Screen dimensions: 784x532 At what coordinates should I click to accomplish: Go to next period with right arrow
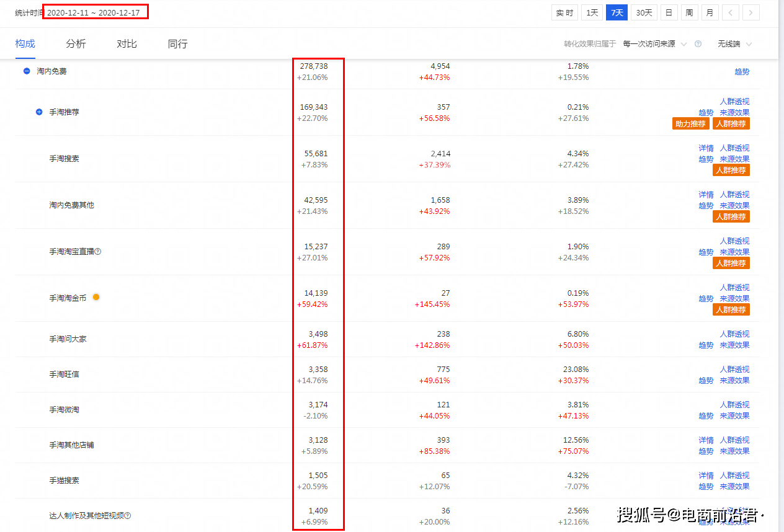coord(751,13)
